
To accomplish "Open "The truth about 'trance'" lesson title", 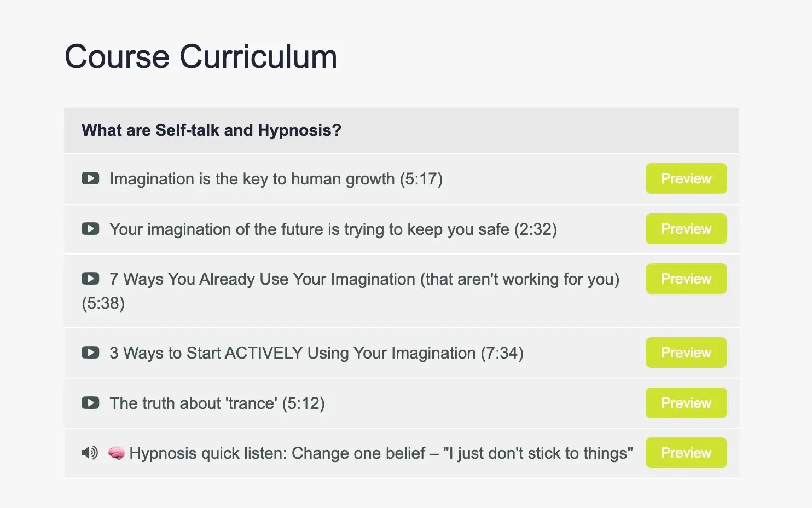I will coord(217,403).
